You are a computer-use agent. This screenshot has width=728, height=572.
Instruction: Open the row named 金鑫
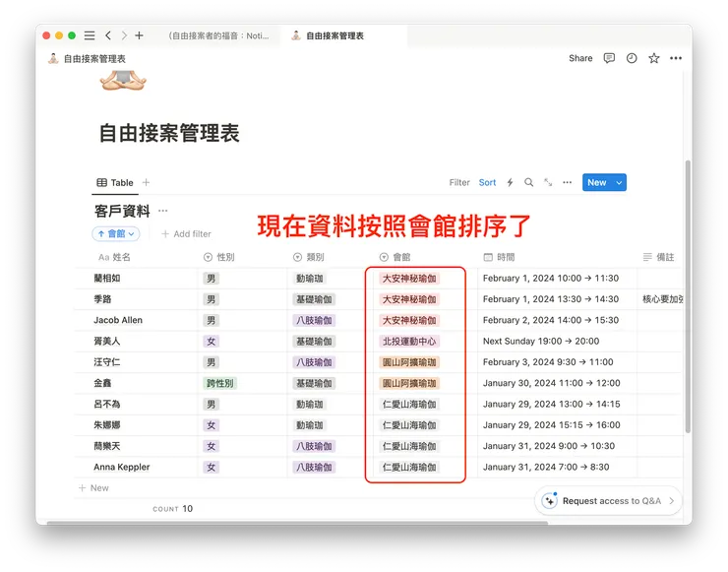102,383
